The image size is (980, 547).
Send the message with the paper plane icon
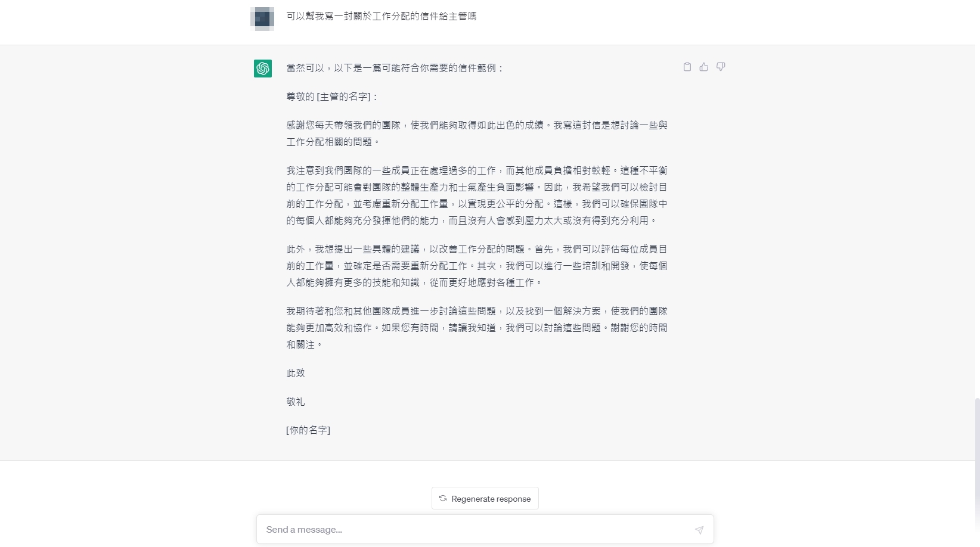(699, 530)
